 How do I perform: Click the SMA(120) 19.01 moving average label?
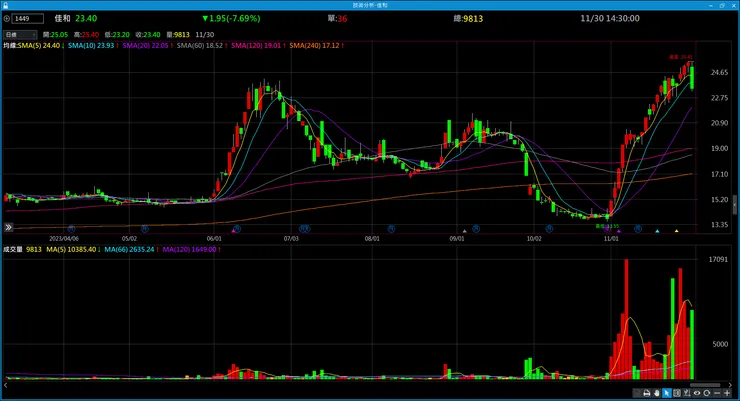point(258,46)
